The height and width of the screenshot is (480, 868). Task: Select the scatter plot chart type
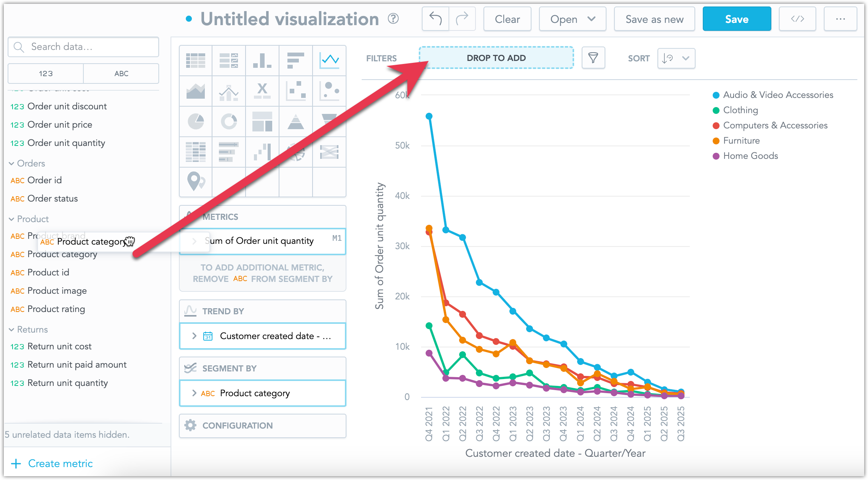click(296, 91)
